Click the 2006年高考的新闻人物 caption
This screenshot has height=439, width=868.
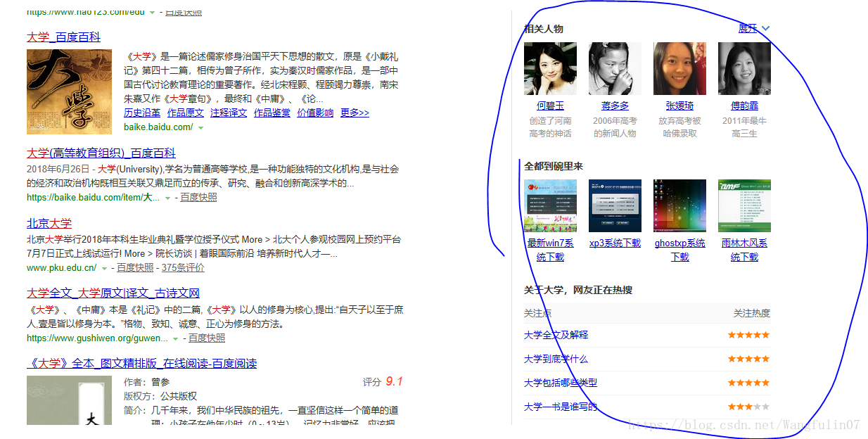(615, 127)
